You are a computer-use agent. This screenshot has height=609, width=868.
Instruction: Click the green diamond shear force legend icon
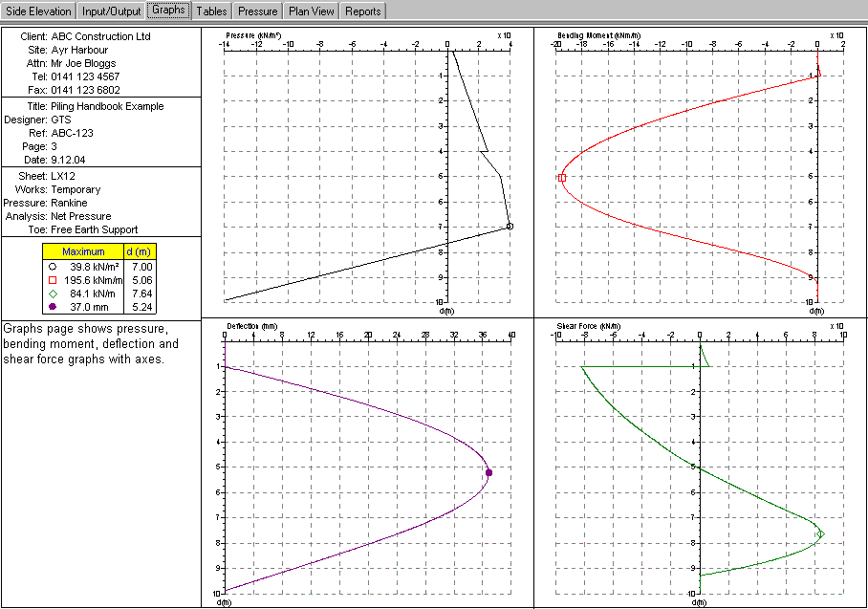(52, 294)
